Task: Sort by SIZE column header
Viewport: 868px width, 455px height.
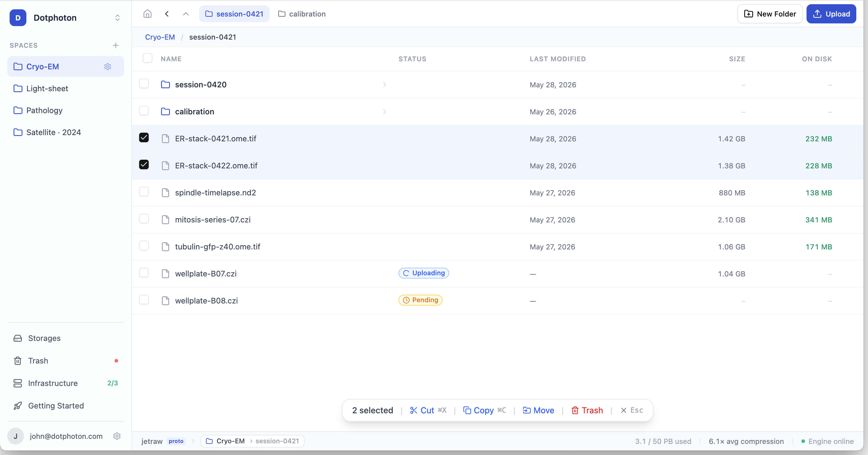Action: click(737, 59)
